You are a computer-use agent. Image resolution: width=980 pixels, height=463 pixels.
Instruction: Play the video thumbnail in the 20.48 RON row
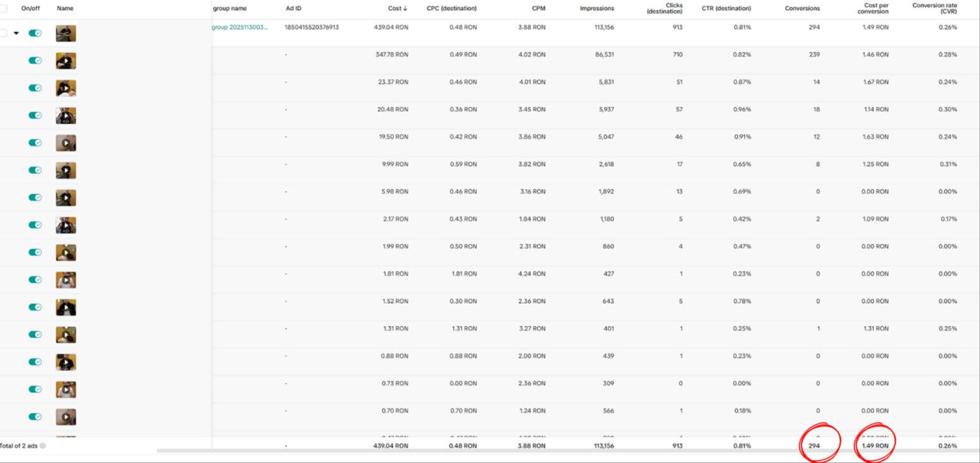(x=66, y=116)
